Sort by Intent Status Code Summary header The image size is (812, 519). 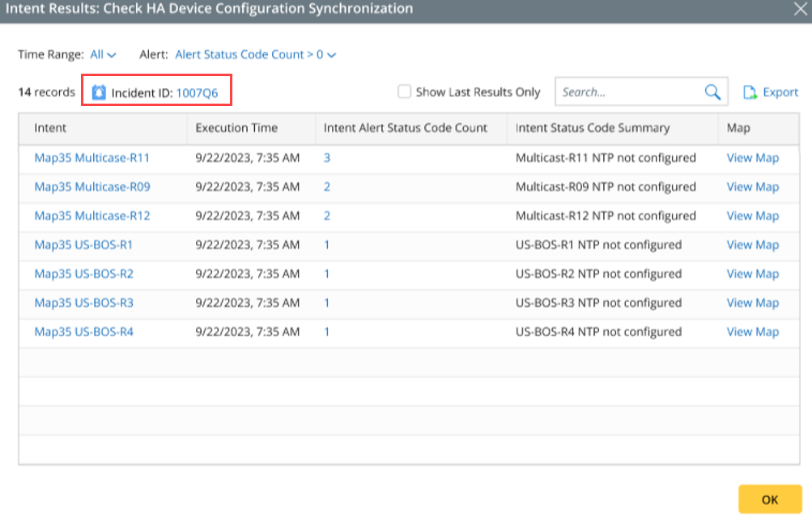(x=593, y=128)
